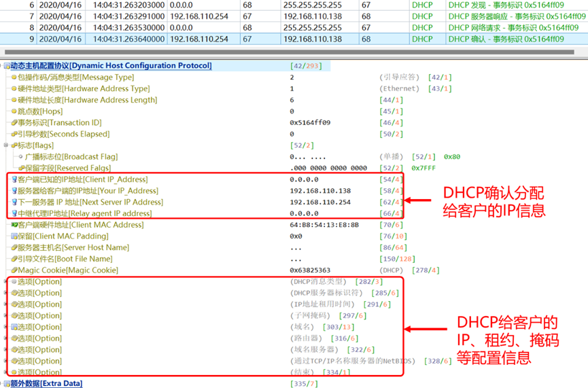Collapse the flags tree node
This screenshot has height=388, width=588.
pyautogui.click(x=5, y=145)
